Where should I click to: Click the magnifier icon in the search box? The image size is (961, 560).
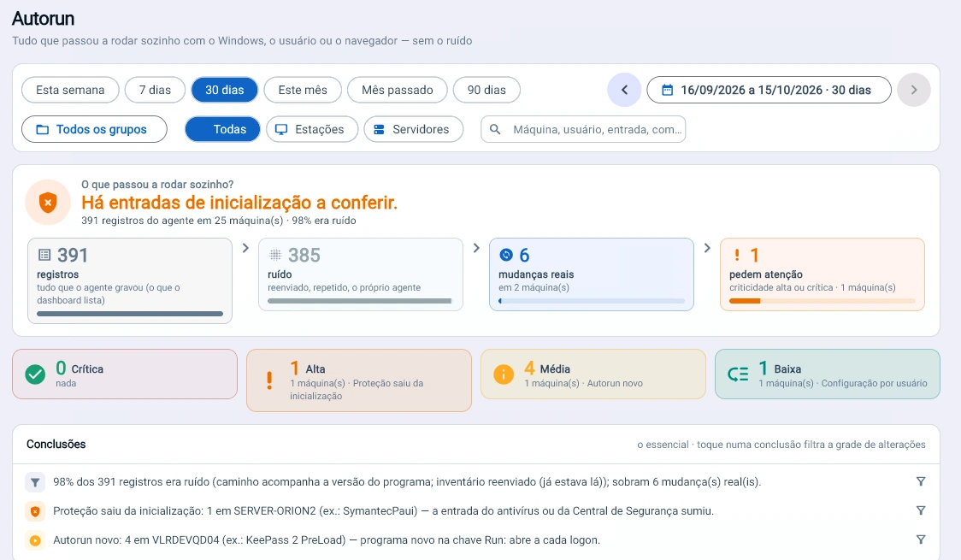(x=495, y=129)
